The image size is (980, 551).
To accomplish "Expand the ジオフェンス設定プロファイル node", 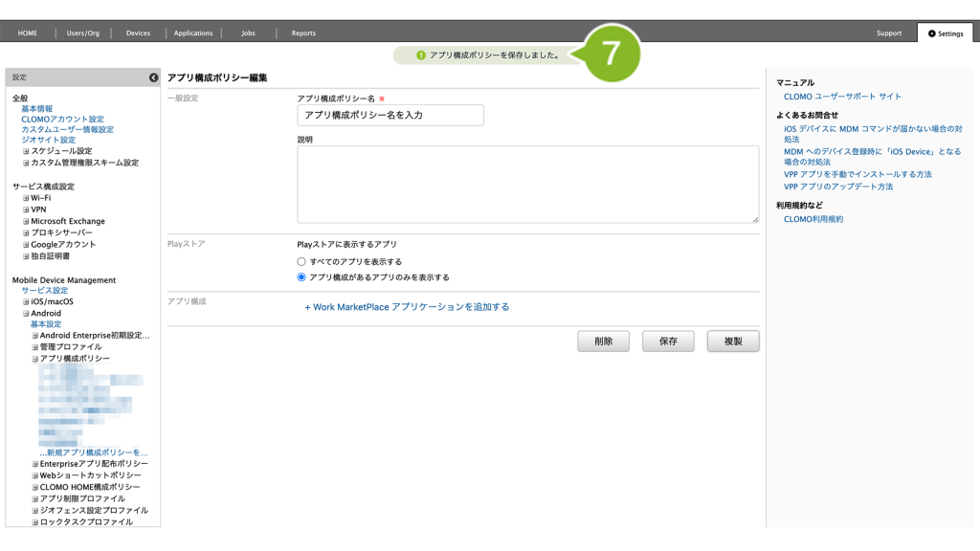I will (x=34, y=511).
